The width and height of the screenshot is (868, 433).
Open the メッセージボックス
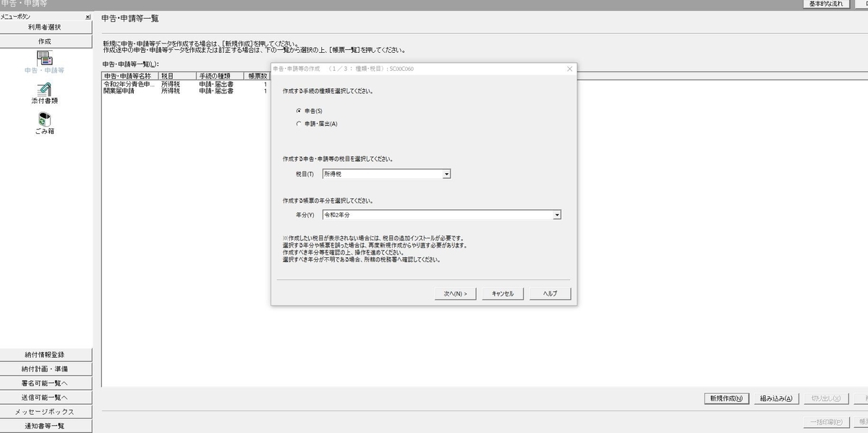48,412
